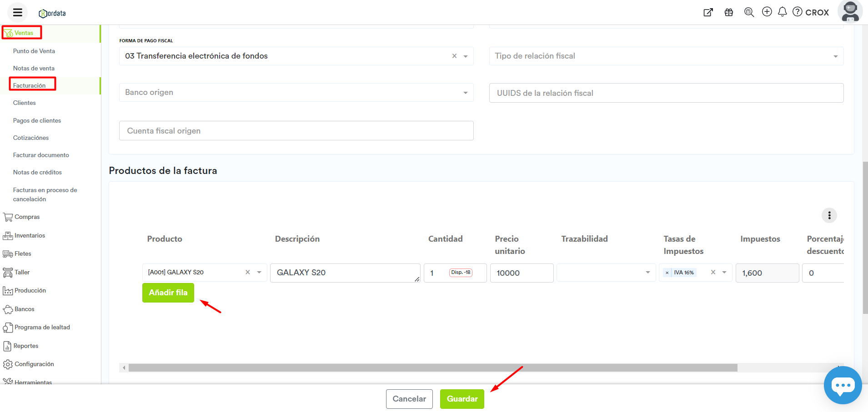Open the hamburger menu icon
The width and height of the screenshot is (868, 412).
(x=18, y=12)
